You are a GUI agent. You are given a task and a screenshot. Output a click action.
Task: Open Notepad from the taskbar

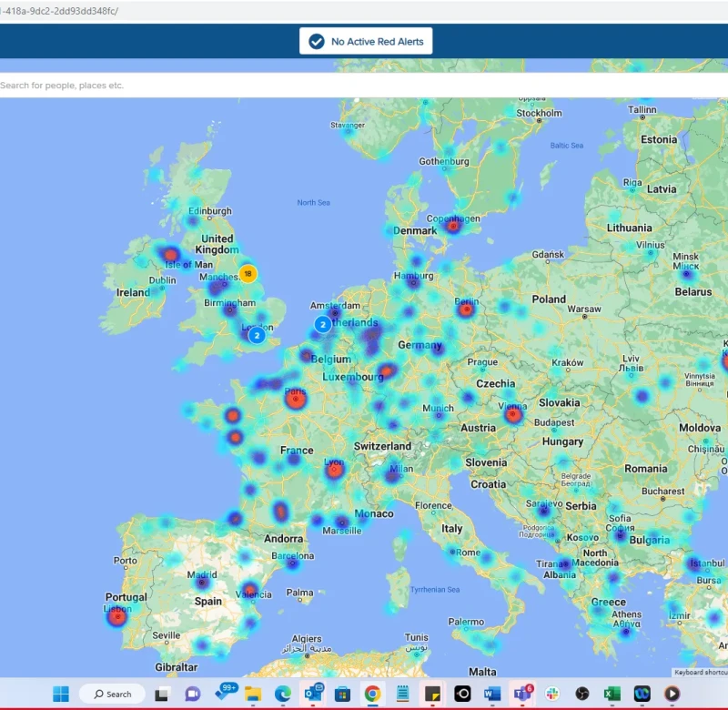click(x=402, y=694)
